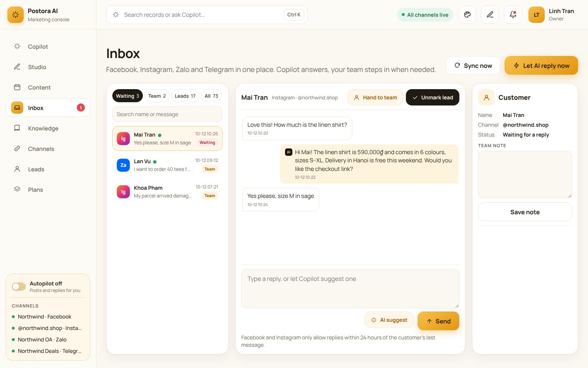Click Sync now button
Screen dimensions: 588x368
click(473, 65)
